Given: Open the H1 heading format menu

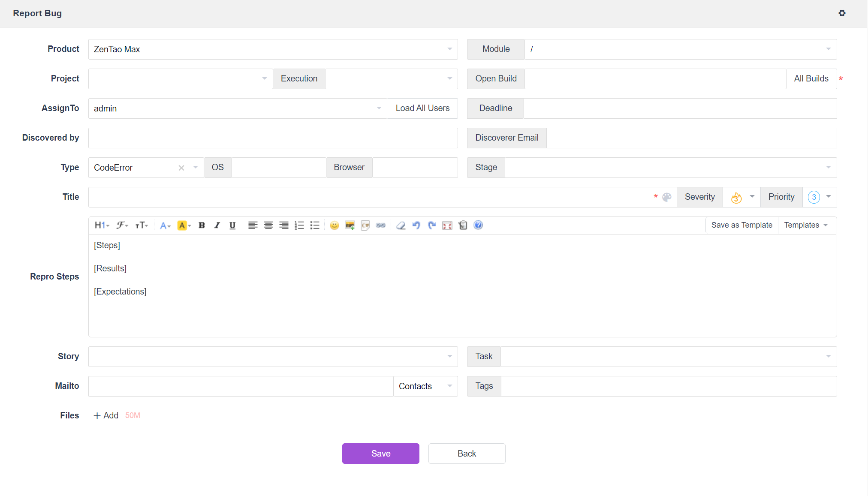Looking at the screenshot, I should 102,225.
